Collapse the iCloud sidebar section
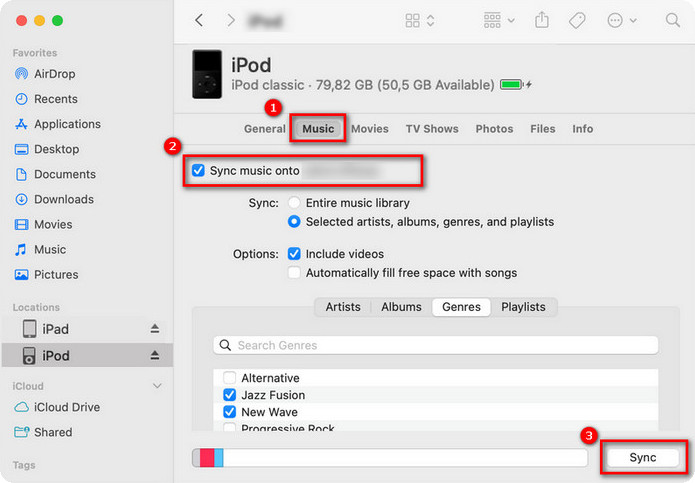Screen dimensions: 695x483 (157, 386)
